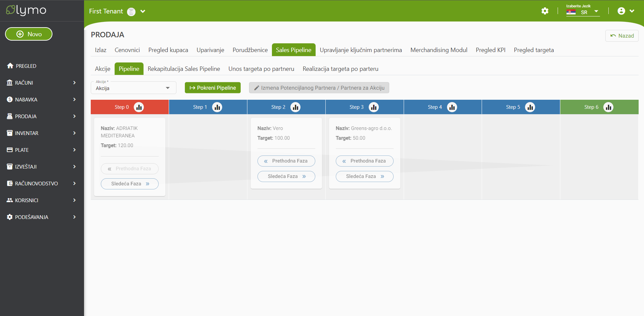The image size is (644, 316).
Task: Expand the INVENTAR sidebar section
Action: [42, 133]
